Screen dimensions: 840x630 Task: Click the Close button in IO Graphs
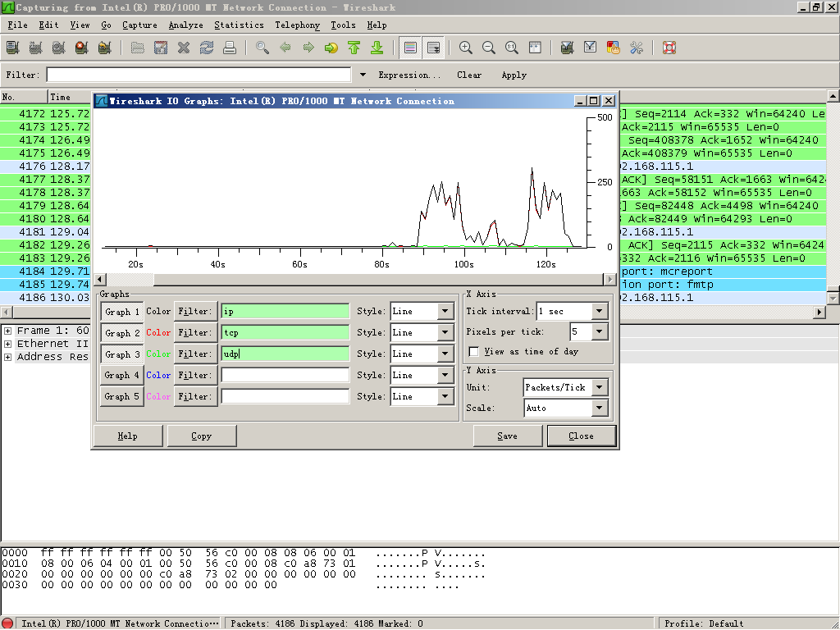(582, 436)
